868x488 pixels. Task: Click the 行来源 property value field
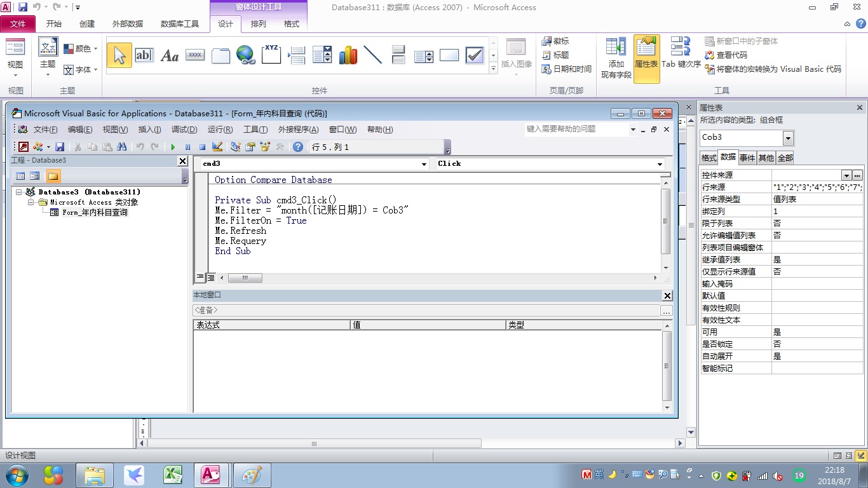click(x=817, y=187)
